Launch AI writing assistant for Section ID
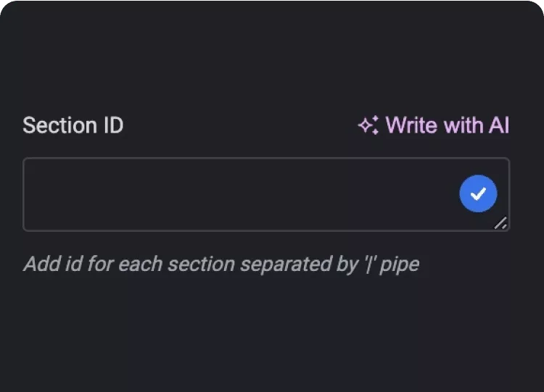Screen dimensions: 544x392 point(434,125)
